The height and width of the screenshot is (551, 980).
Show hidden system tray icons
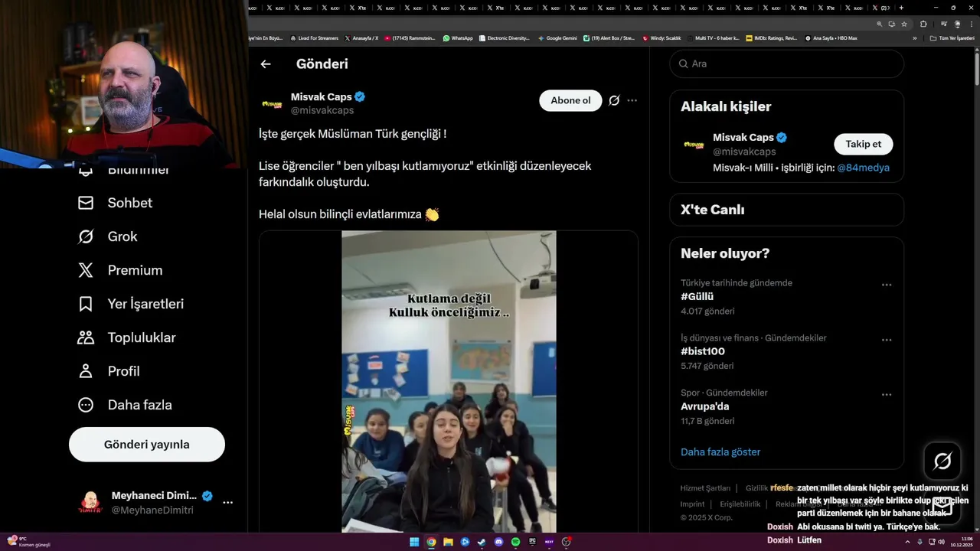point(907,542)
